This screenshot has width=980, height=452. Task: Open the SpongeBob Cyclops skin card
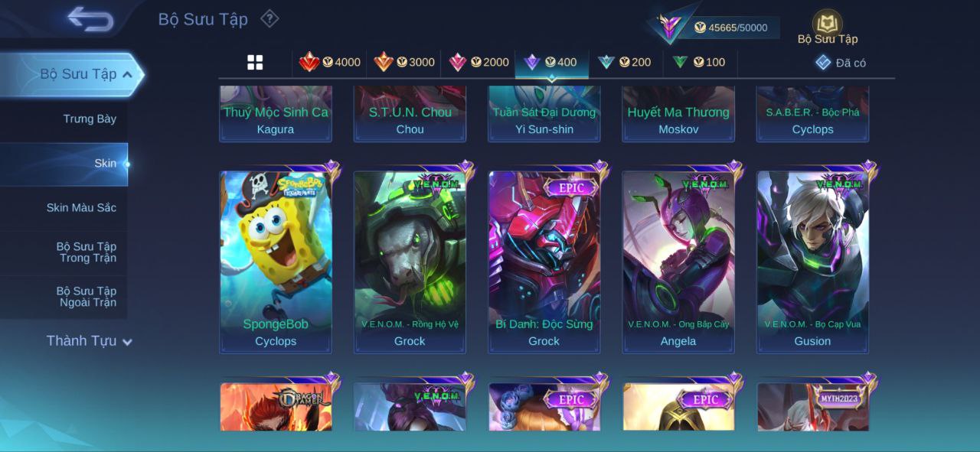tap(276, 262)
